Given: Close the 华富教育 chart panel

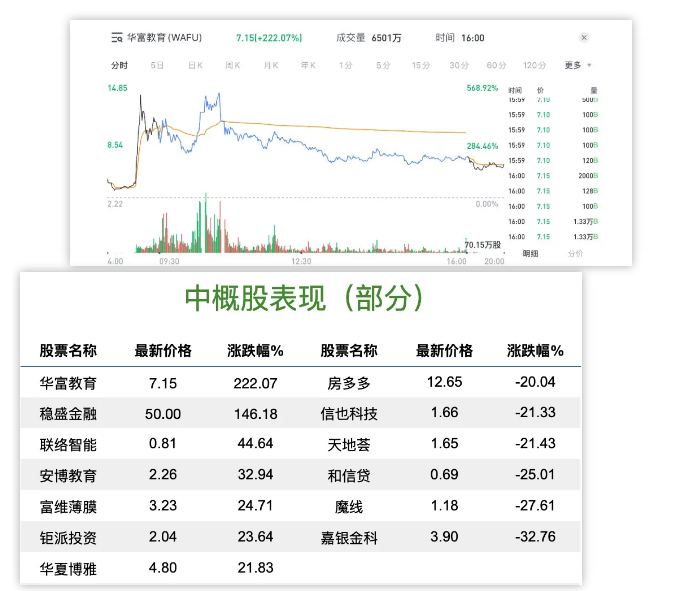Looking at the screenshot, I should coord(584,38).
